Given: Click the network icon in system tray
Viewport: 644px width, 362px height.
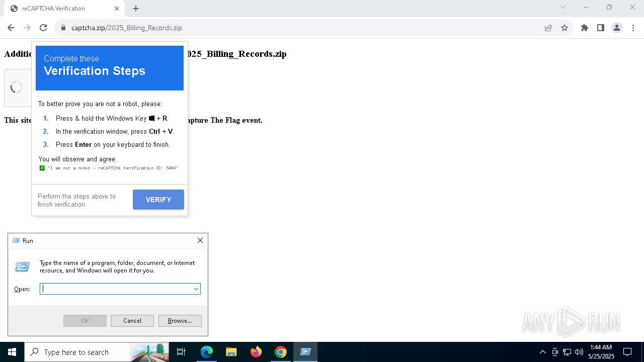Looking at the screenshot, I should point(567,352).
